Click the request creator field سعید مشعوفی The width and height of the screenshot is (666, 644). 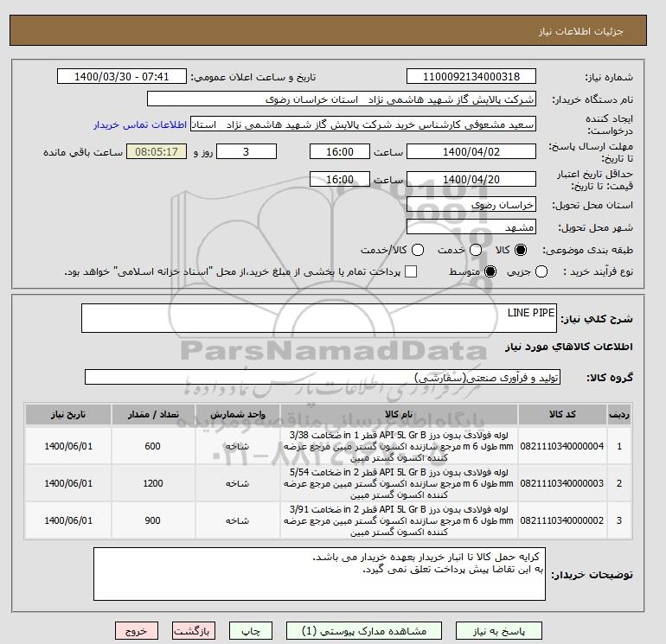(x=362, y=124)
